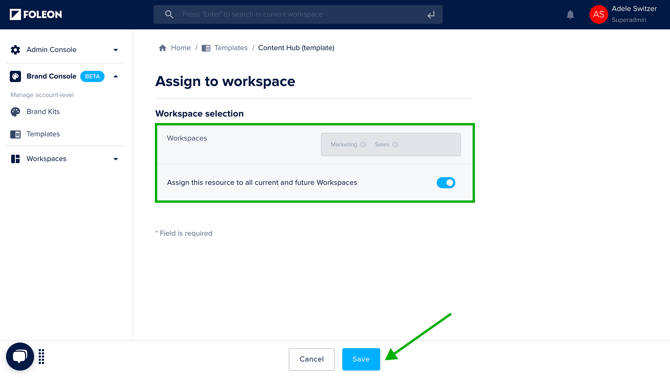The image size is (670, 378).
Task: Click the BETA badge
Action: pyautogui.click(x=92, y=76)
